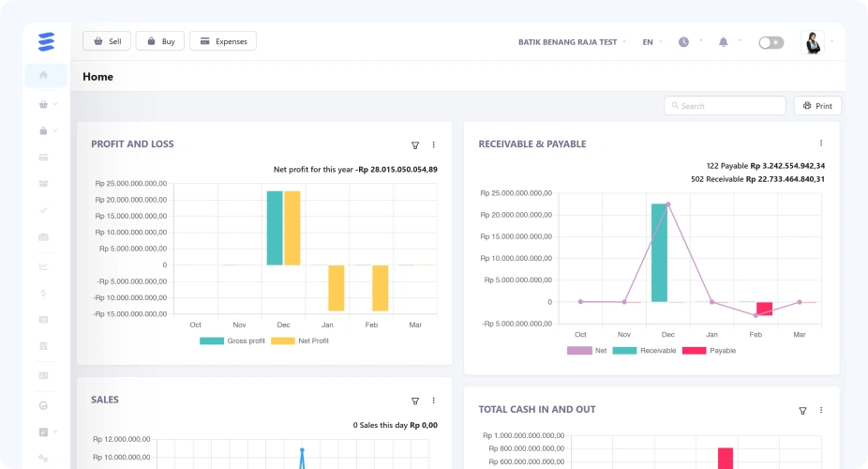Expand the chevron next to bell icon
This screenshot has width=868, height=469.
pos(741,40)
